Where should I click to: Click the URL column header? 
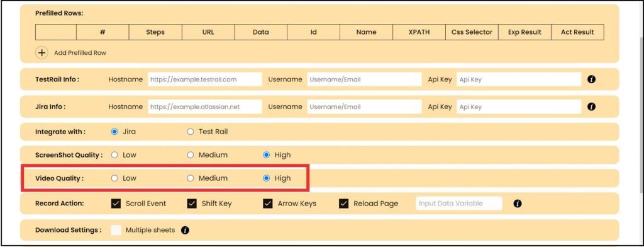pyautogui.click(x=208, y=32)
